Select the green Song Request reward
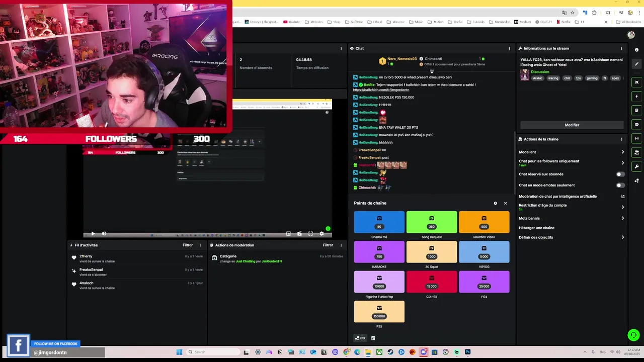This screenshot has height=362, width=644. click(x=432, y=222)
